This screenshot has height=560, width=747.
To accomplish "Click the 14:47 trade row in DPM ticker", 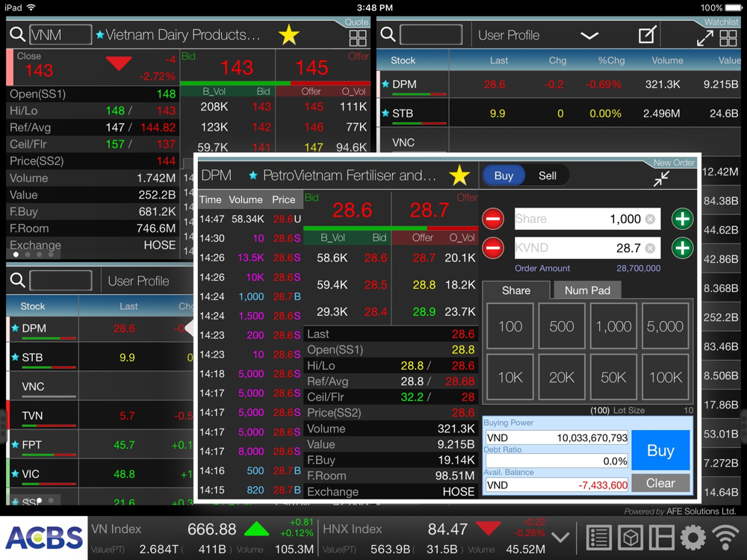I will pos(250,219).
